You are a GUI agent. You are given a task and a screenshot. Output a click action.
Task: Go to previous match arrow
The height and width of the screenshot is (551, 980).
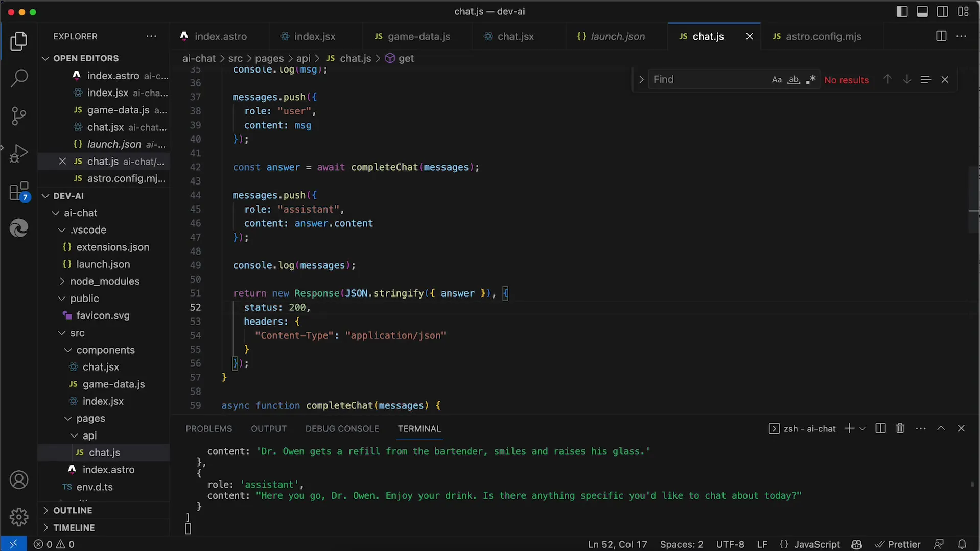click(x=888, y=80)
